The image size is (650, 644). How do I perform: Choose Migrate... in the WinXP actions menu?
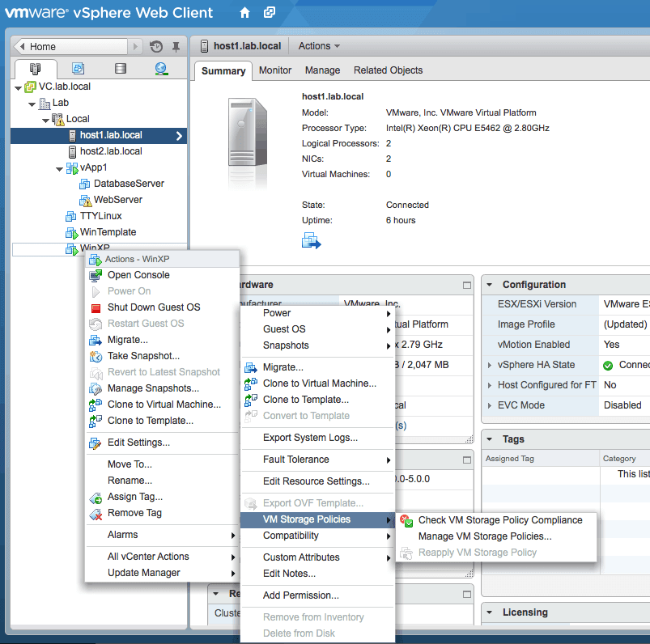pos(163,340)
